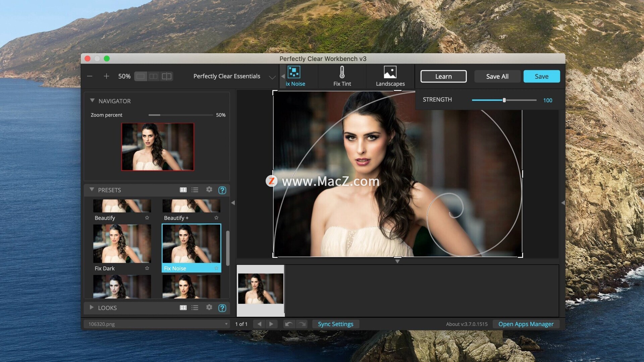Click the third-row right preset thumbnail

191,287
